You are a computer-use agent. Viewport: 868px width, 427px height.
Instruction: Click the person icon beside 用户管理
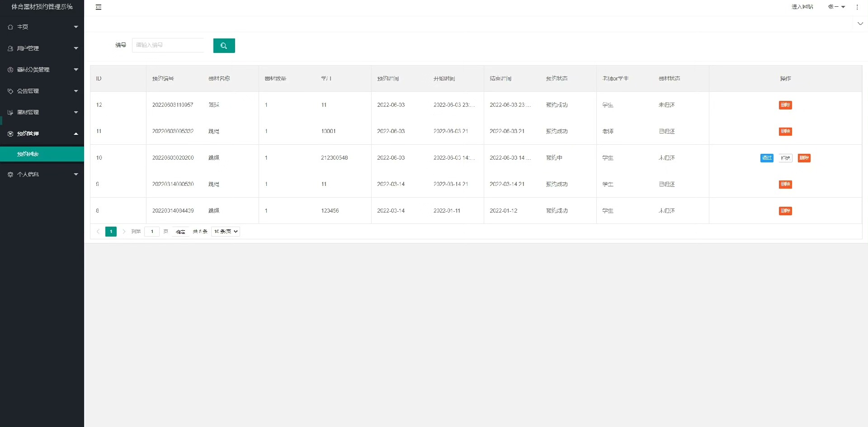point(10,48)
